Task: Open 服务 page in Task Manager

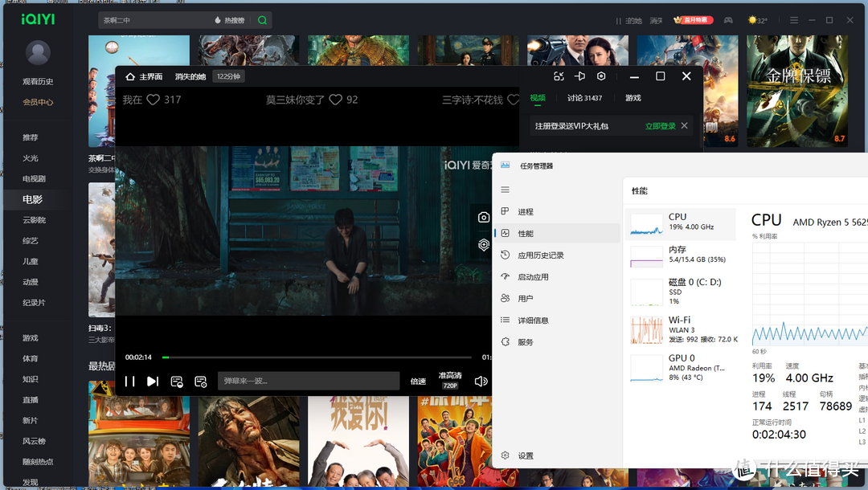Action: 557,342
